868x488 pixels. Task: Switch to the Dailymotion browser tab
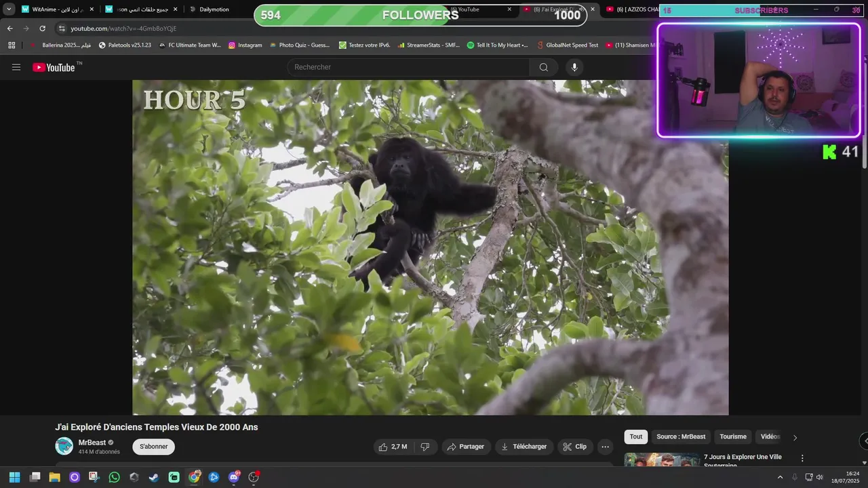click(x=214, y=9)
